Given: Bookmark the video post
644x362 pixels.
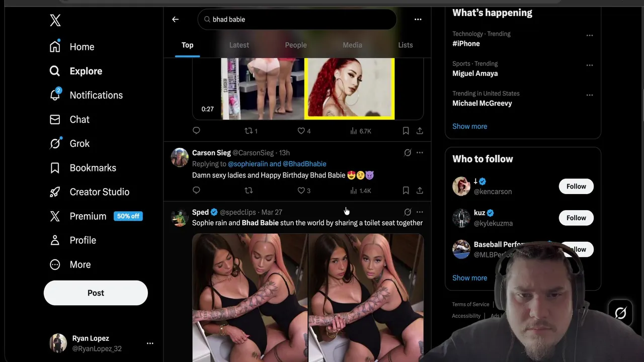Looking at the screenshot, I should click(406, 131).
